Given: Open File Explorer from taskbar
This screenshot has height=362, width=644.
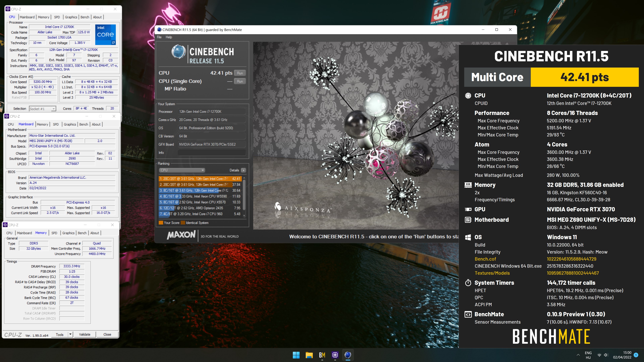Looking at the screenshot, I should (309, 355).
